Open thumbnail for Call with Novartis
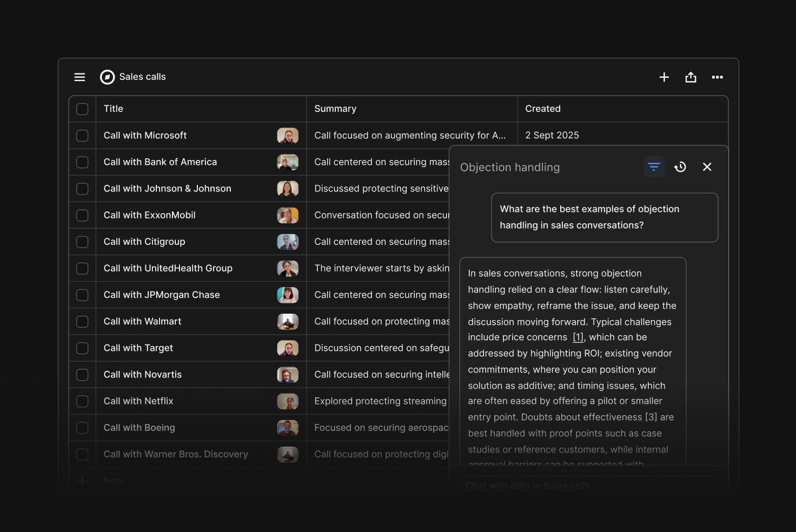Screen dimensions: 796x532 tap(288, 375)
